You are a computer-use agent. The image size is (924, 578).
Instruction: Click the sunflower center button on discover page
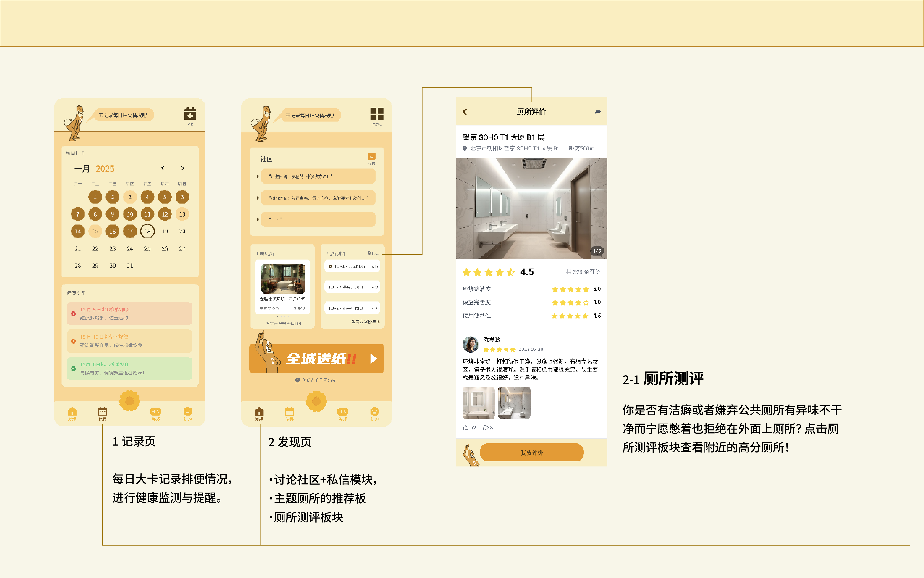(x=316, y=401)
